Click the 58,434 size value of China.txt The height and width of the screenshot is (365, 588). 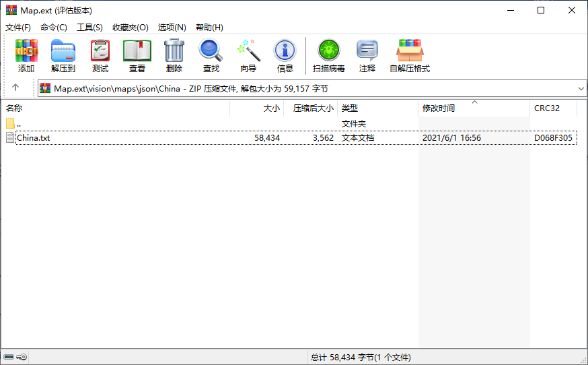(x=267, y=138)
